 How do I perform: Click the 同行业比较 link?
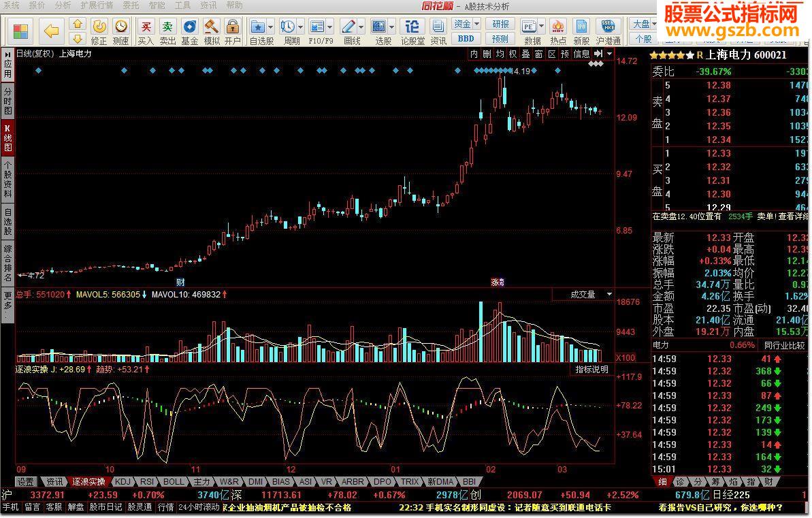[784, 346]
